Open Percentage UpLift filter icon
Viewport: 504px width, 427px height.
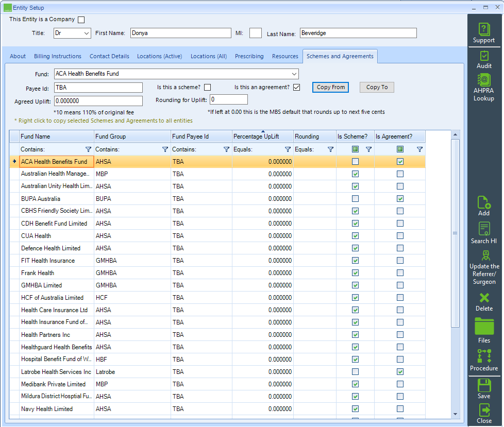[x=288, y=149]
